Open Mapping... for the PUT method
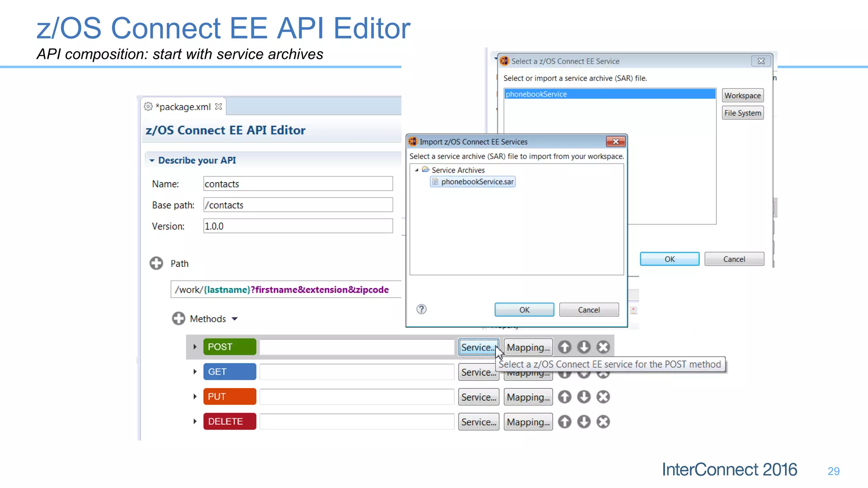868x488 pixels. click(528, 397)
